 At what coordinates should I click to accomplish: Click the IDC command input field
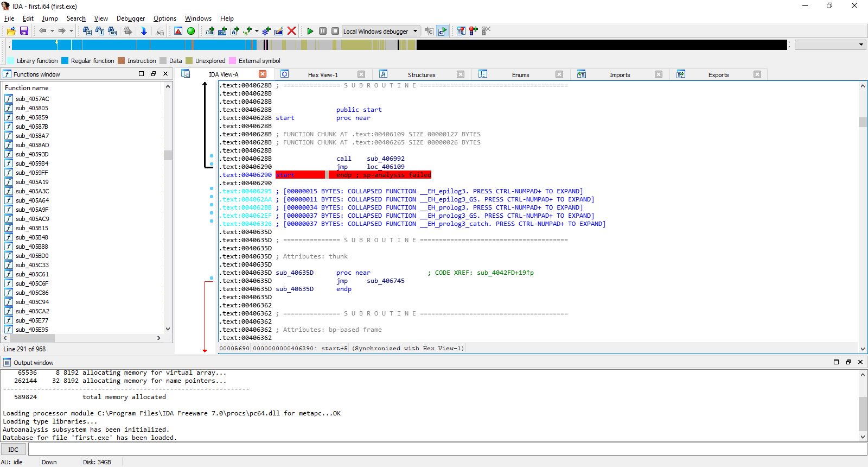[447, 449]
